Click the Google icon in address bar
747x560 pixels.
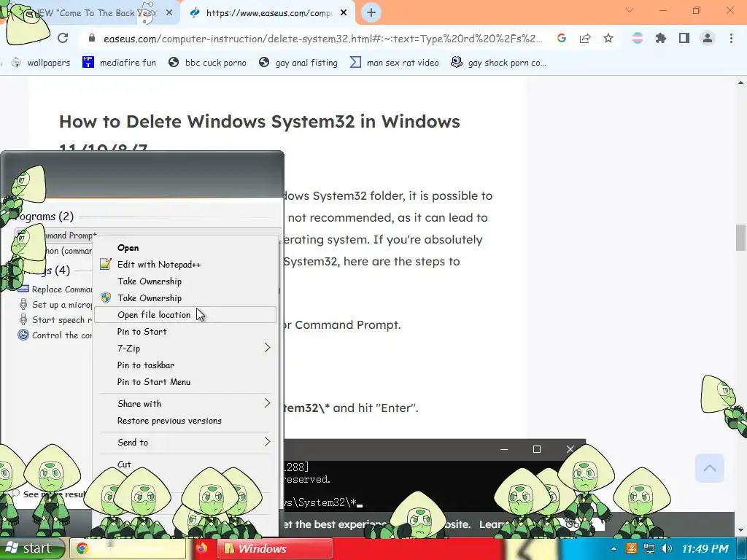(x=562, y=38)
